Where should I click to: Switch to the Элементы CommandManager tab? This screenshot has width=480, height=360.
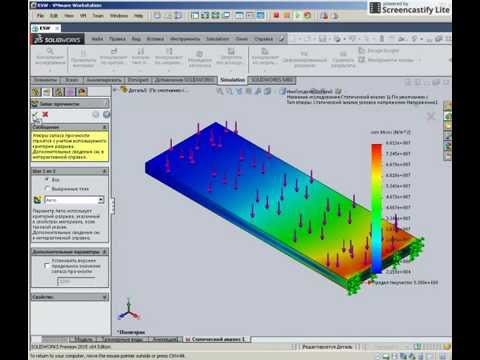coord(45,80)
